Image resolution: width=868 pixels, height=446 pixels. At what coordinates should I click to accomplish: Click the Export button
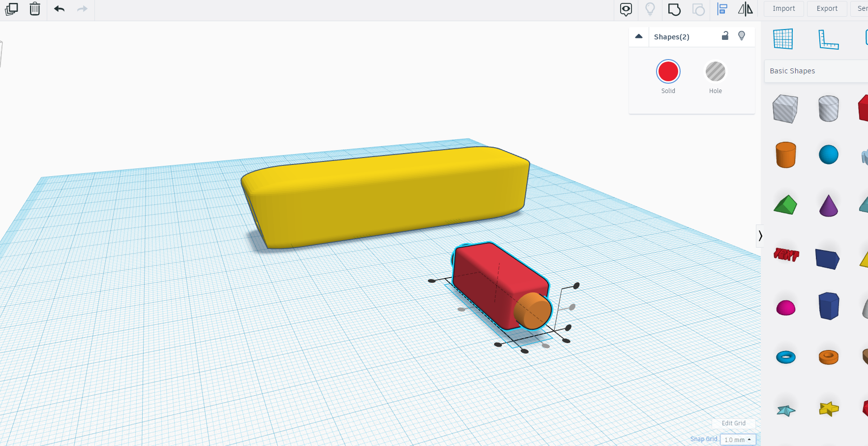click(827, 9)
